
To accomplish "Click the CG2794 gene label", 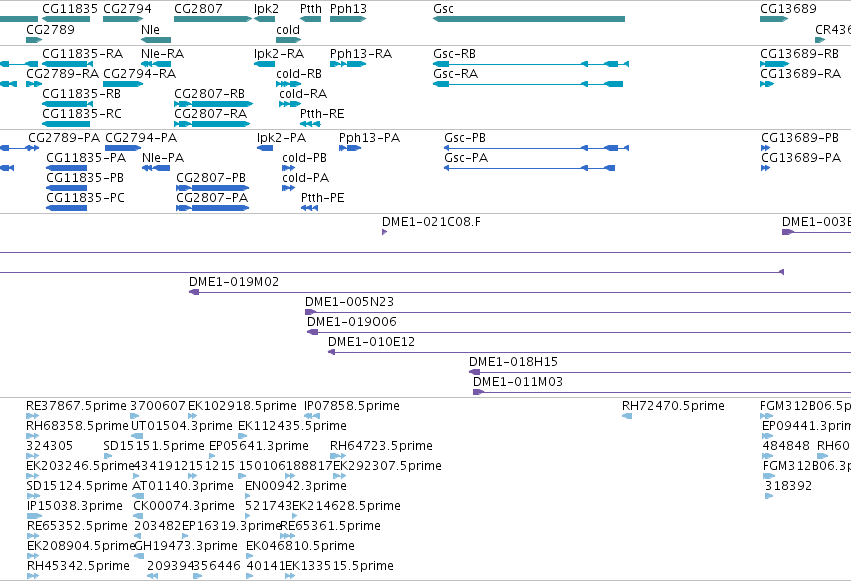I will point(128,9).
